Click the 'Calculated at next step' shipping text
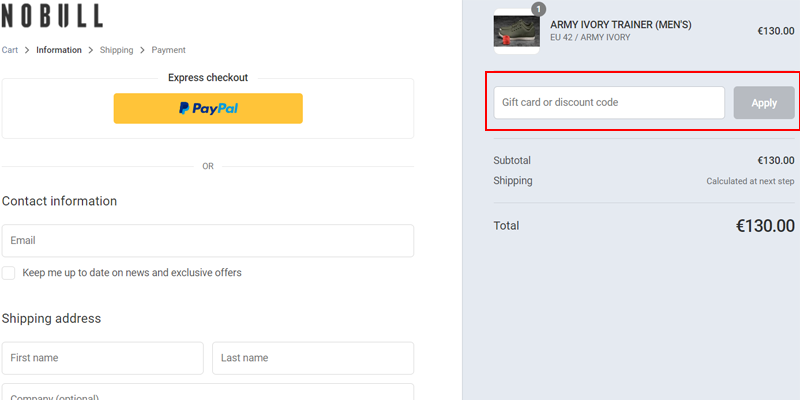The width and height of the screenshot is (800, 400). coord(750,181)
